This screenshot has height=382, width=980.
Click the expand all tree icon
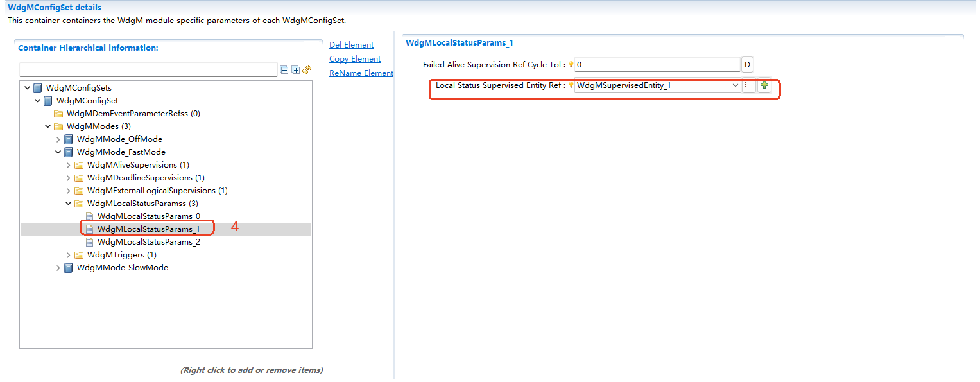pos(296,70)
